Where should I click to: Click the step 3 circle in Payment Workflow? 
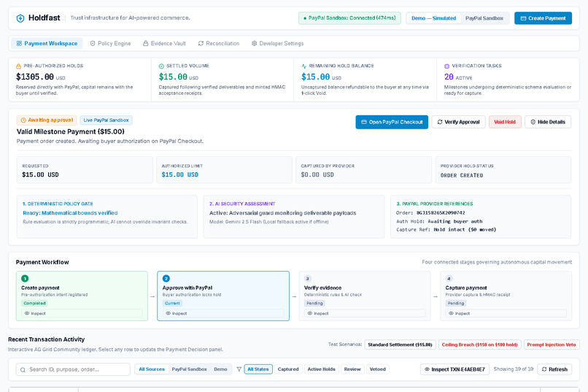tap(308, 278)
